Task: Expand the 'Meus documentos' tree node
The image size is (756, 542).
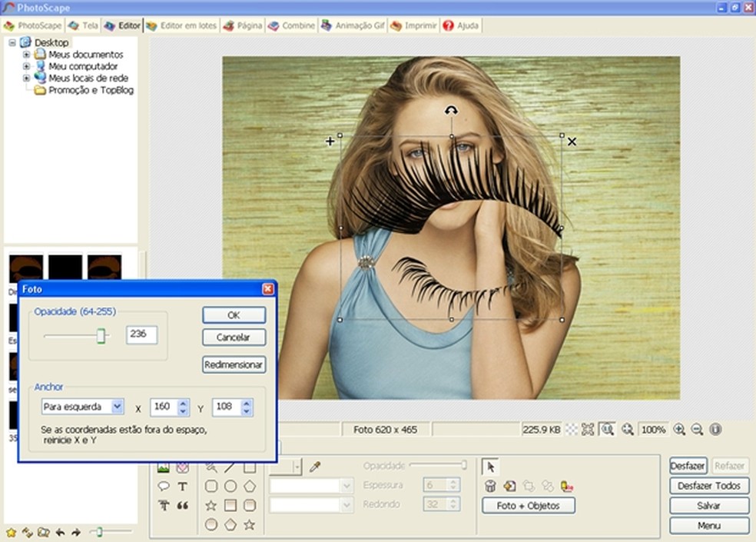Action: [x=27, y=55]
